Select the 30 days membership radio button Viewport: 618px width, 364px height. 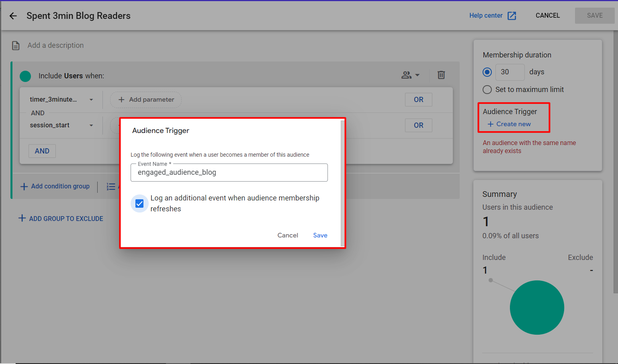(487, 72)
